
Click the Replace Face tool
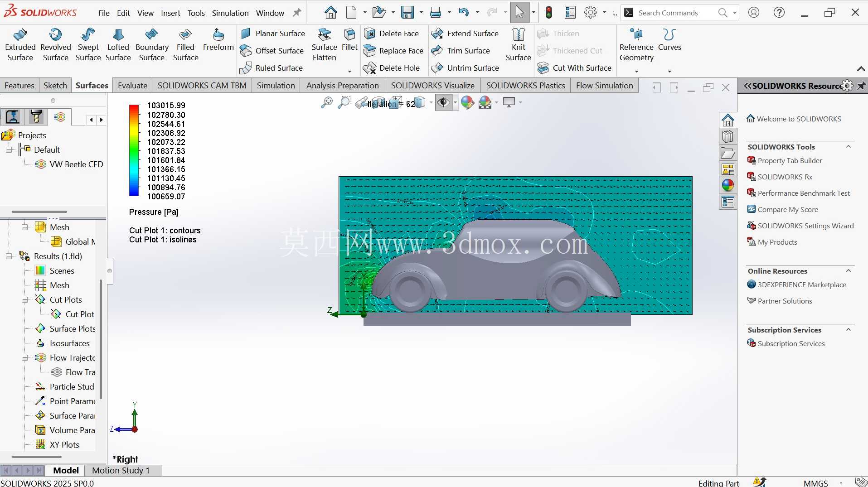[394, 51]
